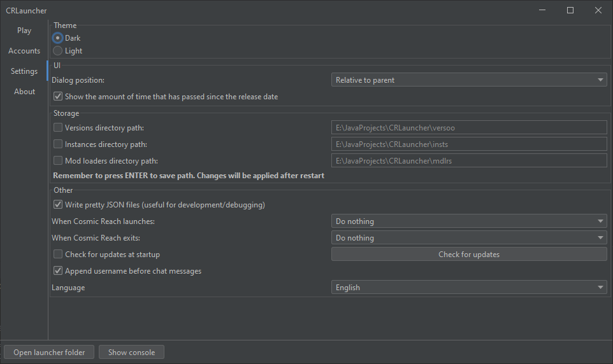Toggle show time since release date checkbox
This screenshot has width=613, height=364.
pyautogui.click(x=58, y=97)
